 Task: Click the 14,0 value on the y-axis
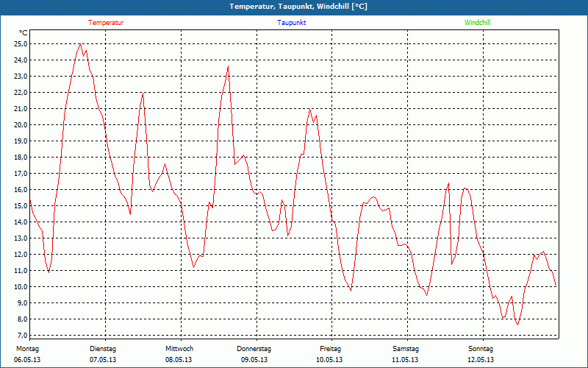coord(21,222)
